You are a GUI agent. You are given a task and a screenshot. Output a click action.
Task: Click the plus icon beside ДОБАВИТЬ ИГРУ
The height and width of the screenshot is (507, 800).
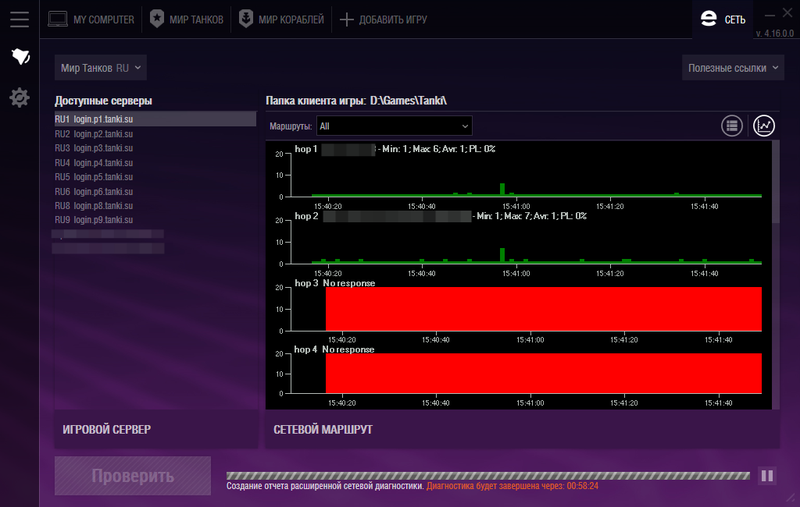click(x=346, y=19)
